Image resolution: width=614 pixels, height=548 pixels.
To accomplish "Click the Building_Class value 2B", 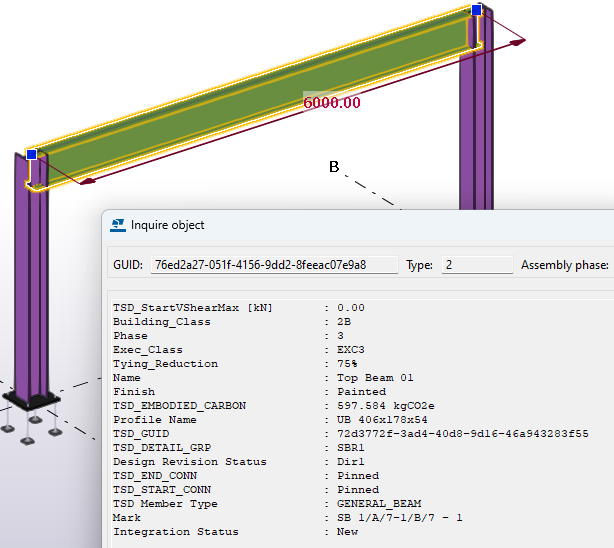I will [344, 322].
